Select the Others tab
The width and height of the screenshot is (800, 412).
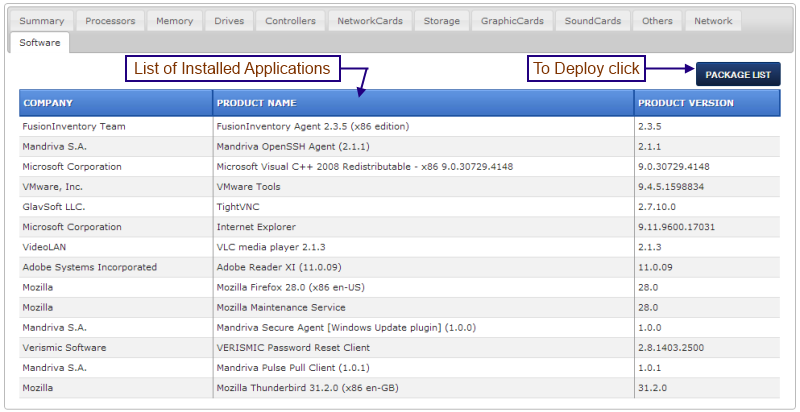point(657,21)
